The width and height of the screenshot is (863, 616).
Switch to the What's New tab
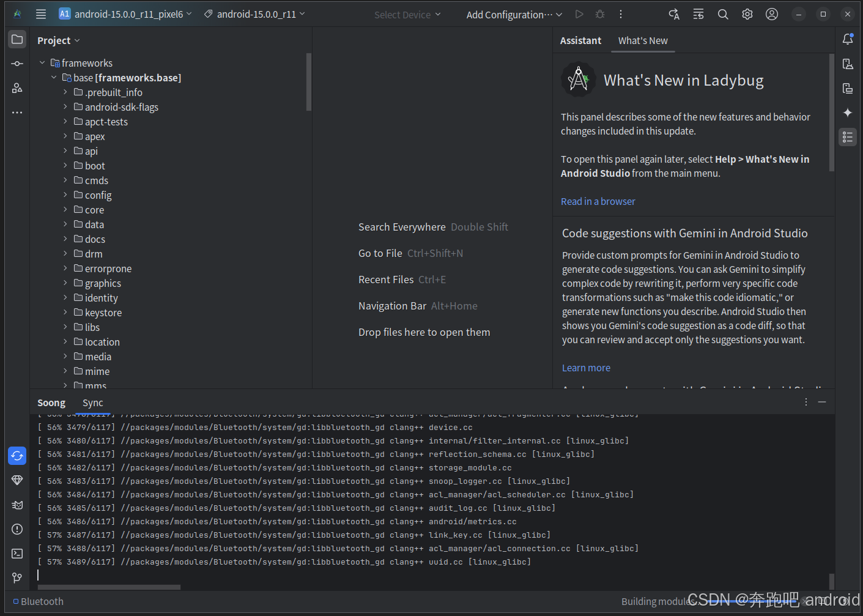pos(643,40)
